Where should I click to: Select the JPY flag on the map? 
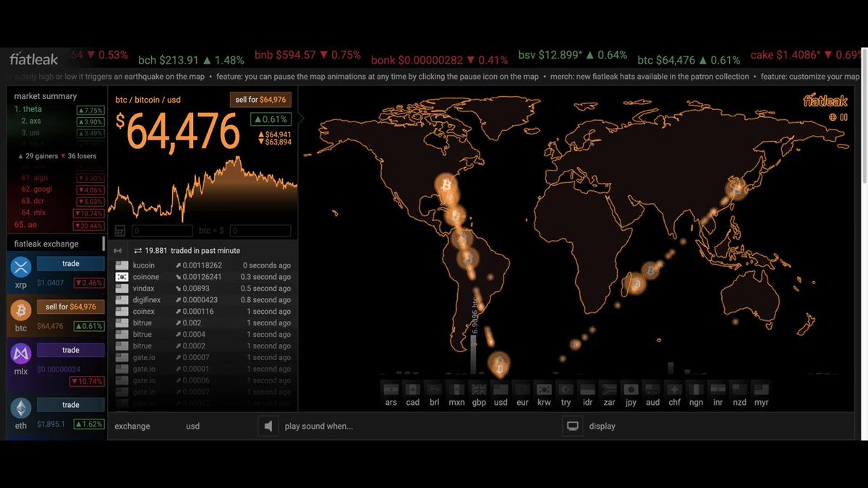631,389
